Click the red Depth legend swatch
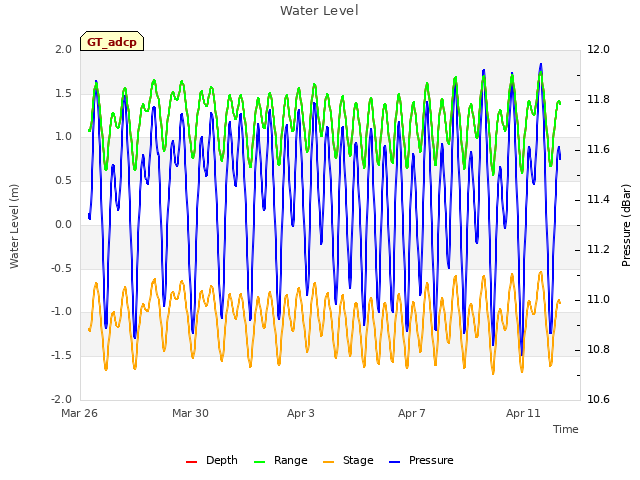Image resolution: width=640 pixels, height=480 pixels. [x=191, y=462]
